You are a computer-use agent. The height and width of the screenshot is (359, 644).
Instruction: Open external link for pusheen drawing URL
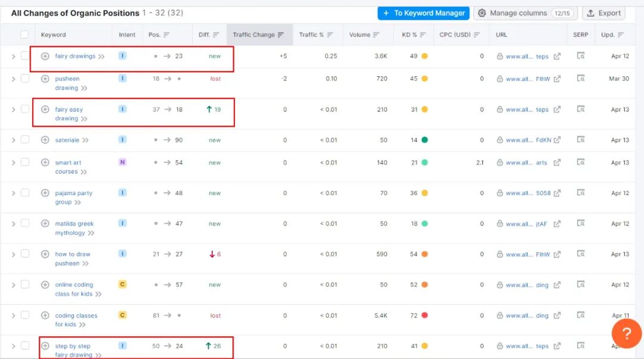[557, 79]
